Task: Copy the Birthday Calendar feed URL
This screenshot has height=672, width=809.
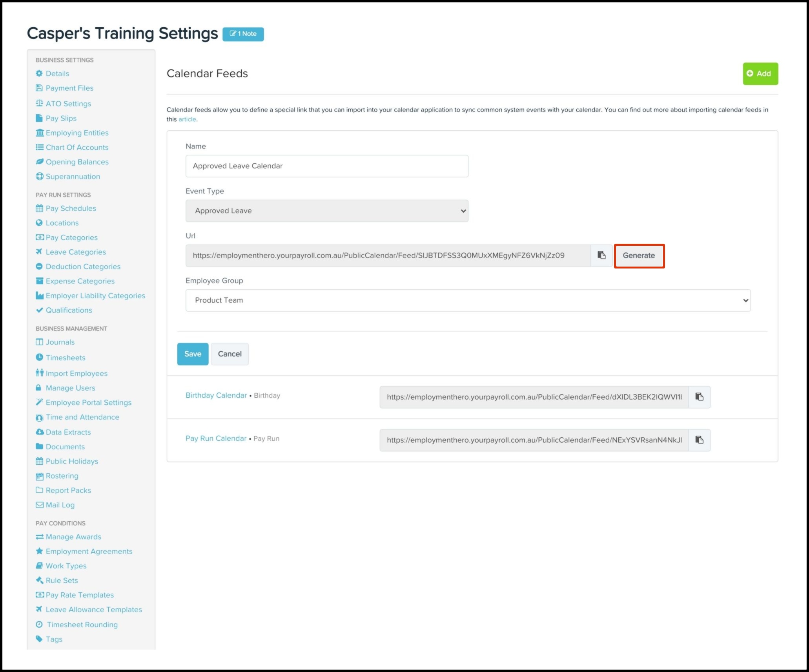Action: [699, 397]
